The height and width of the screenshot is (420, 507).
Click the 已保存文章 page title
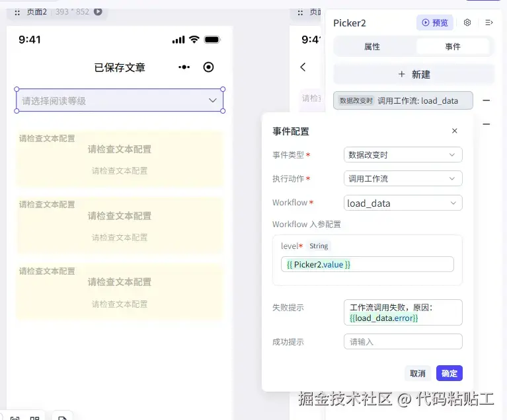[x=120, y=67]
